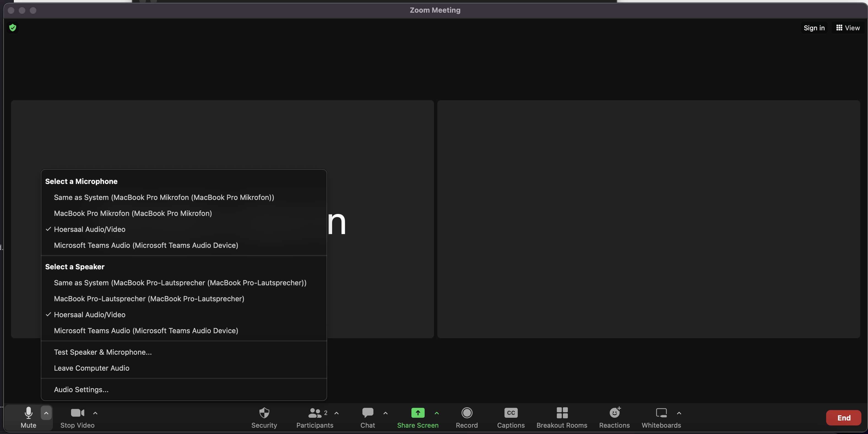The height and width of the screenshot is (434, 868).
Task: Open the Chat panel
Action: 368,417
